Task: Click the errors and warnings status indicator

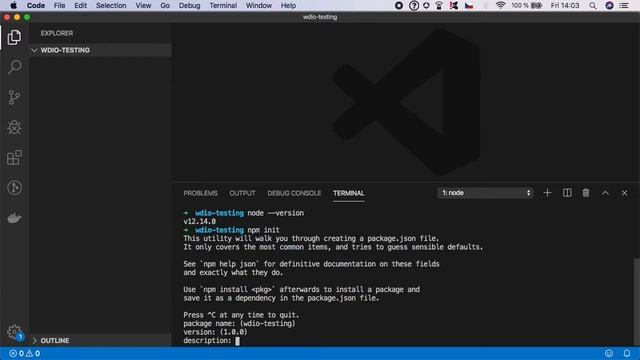Action: tap(24, 353)
